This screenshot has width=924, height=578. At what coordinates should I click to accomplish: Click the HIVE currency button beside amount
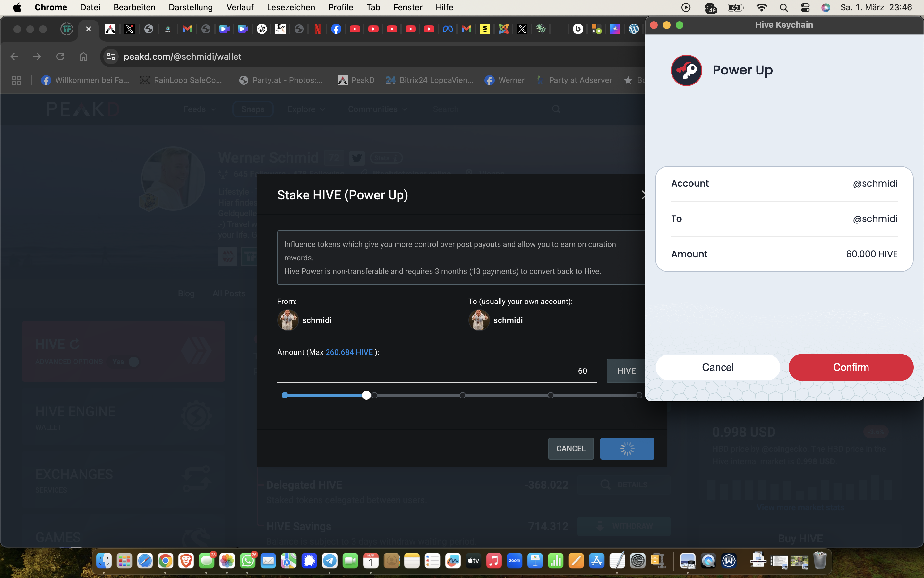pos(626,371)
